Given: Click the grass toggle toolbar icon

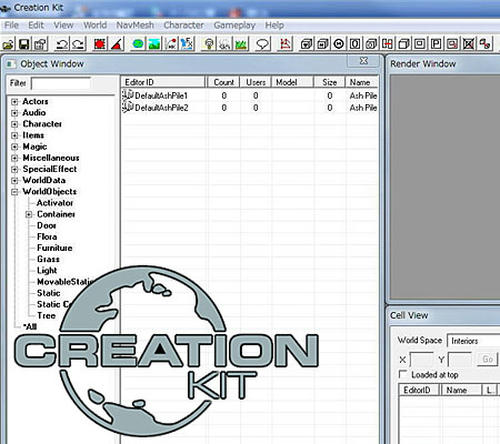Looking at the screenshot, I should [241, 44].
